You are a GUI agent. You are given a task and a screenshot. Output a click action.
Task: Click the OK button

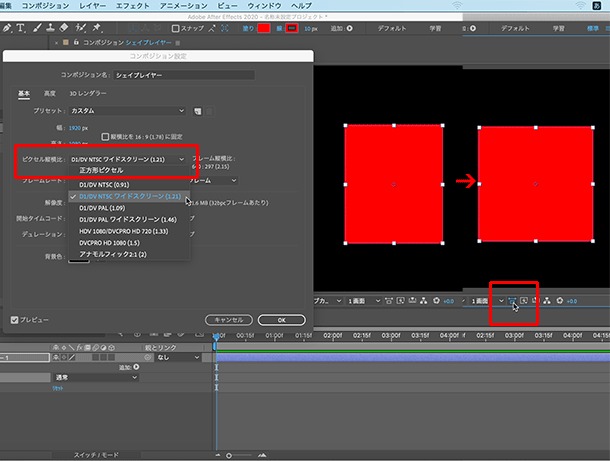(281, 320)
